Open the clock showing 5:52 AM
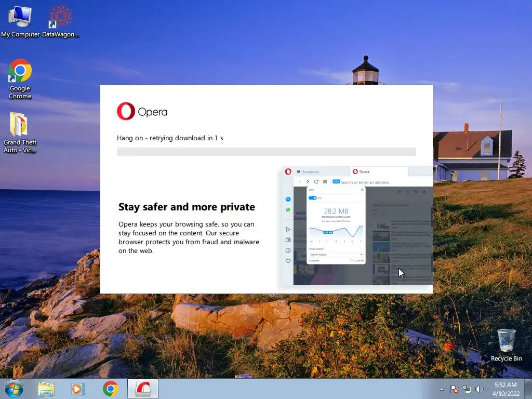532x399 pixels. click(x=506, y=389)
